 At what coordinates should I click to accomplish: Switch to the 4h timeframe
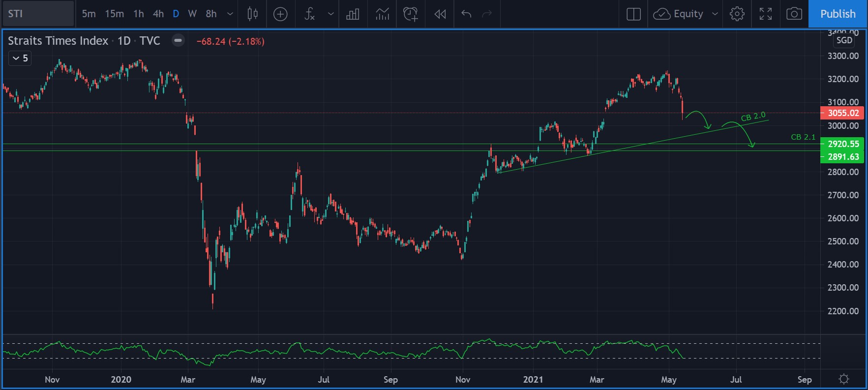tap(158, 14)
